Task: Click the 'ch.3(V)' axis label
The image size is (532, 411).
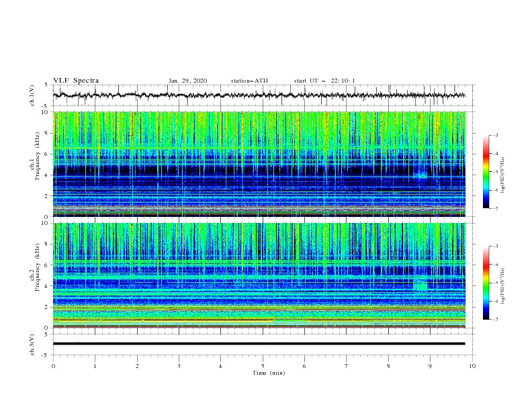Action: [32, 345]
